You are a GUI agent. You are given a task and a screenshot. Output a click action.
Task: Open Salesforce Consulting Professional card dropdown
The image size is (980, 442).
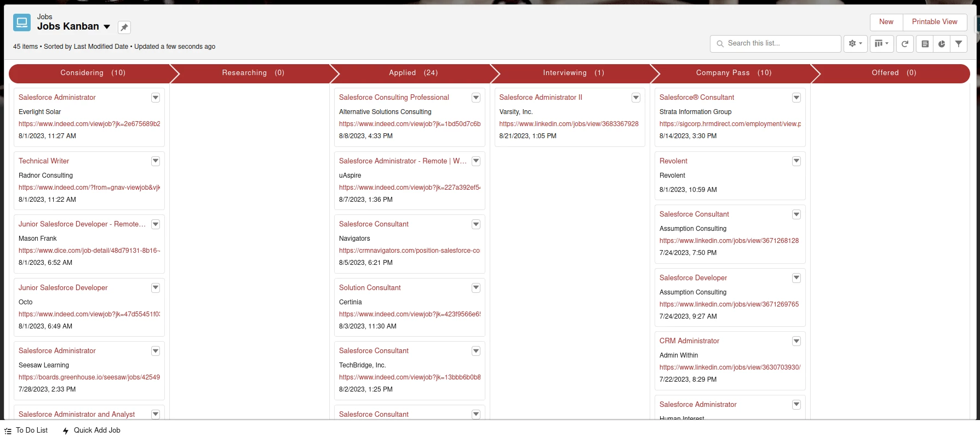tap(476, 98)
